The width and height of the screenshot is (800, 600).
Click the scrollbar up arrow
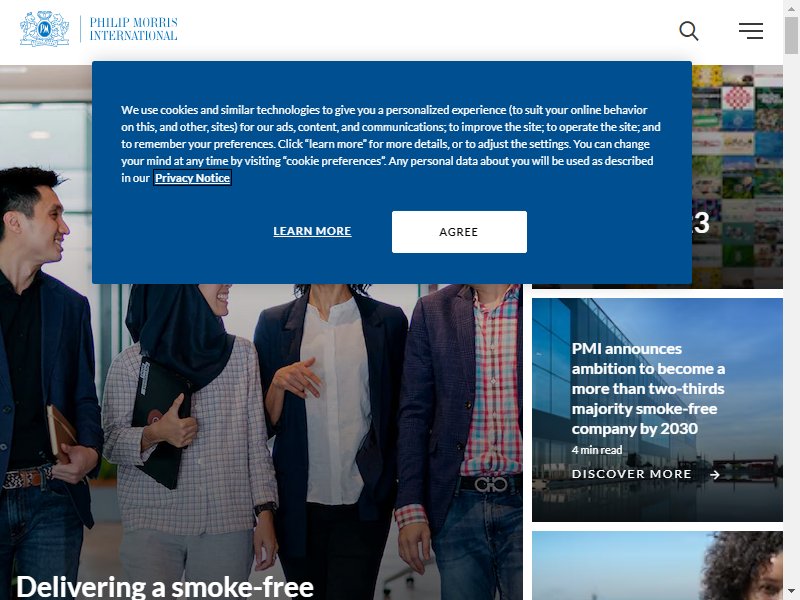click(791, 7)
